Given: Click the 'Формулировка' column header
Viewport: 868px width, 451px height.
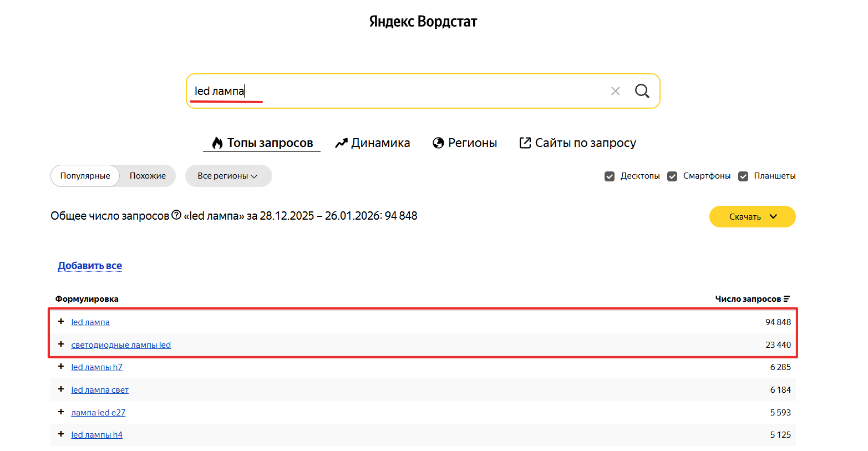Looking at the screenshot, I should point(87,299).
